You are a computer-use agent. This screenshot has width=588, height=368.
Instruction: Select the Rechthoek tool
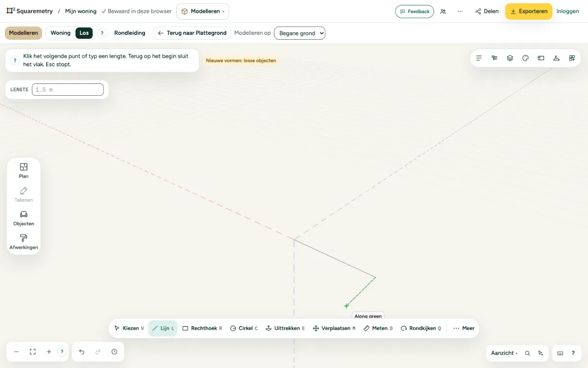tap(202, 328)
